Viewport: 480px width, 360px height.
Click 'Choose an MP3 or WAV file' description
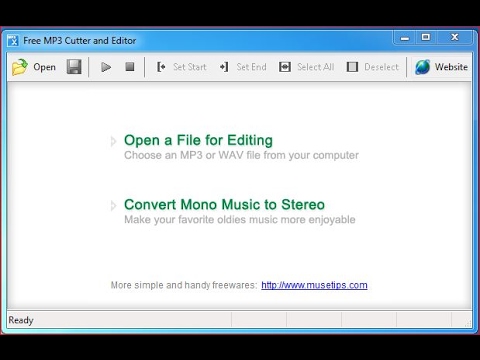click(x=241, y=155)
